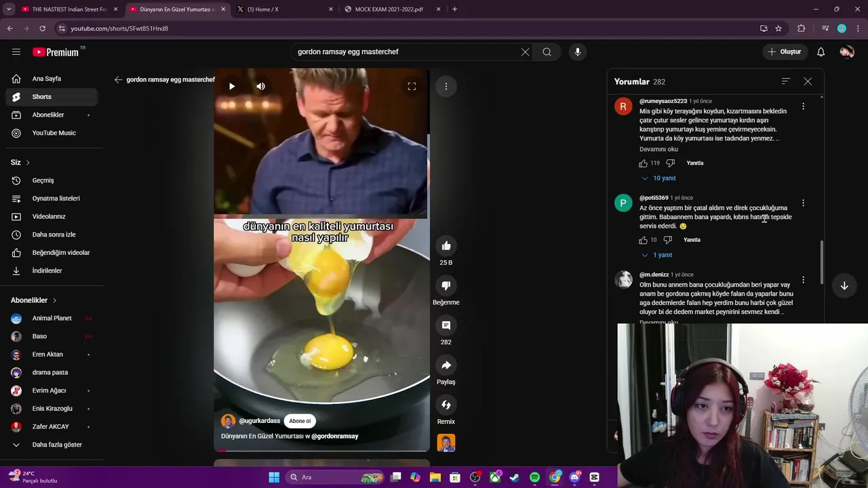Viewport: 868px width, 488px height.
Task: Open the account avatar menu
Action: coord(846,52)
